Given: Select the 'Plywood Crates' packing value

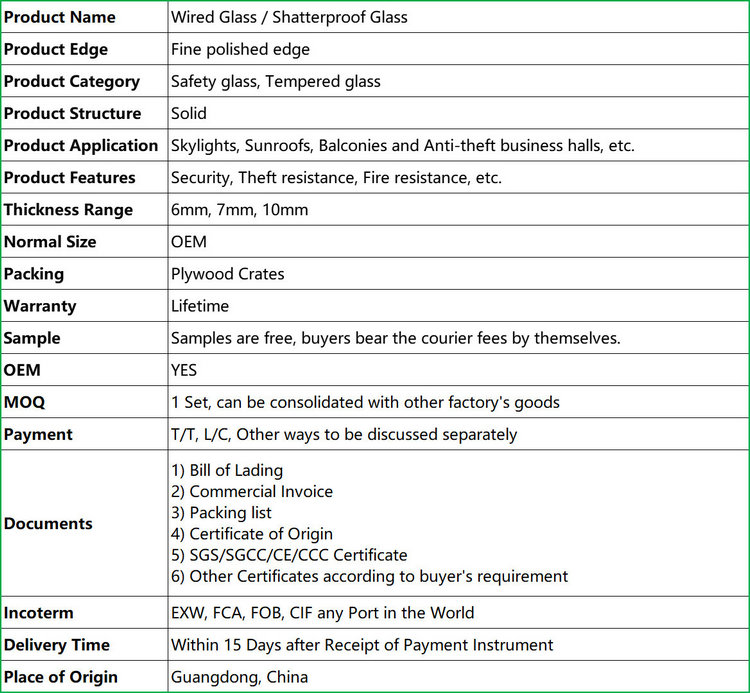Looking at the screenshot, I should [227, 274].
